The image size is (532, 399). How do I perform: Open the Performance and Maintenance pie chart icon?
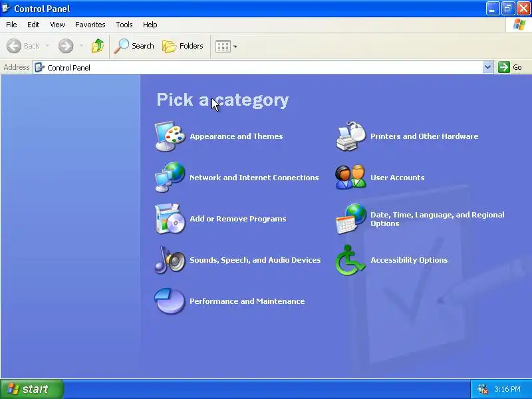[170, 301]
